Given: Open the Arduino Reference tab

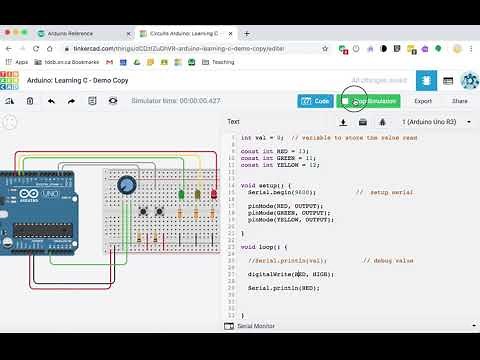Looking at the screenshot, I should pos(83,34).
